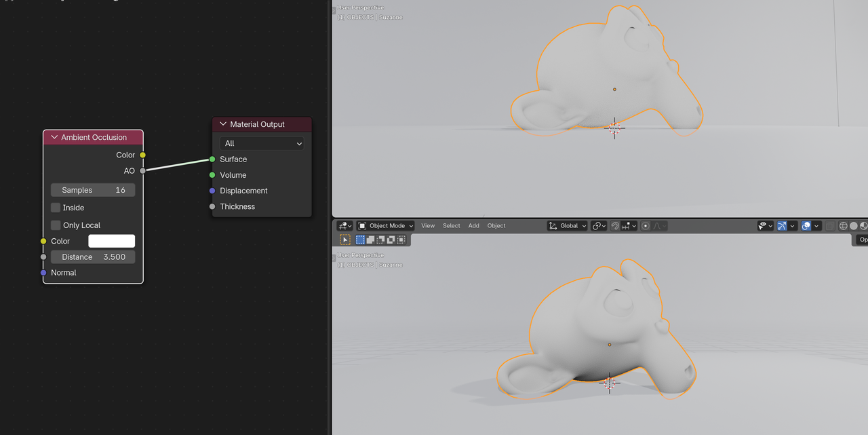Click the Samples field value 16
The image size is (868, 435).
93,190
